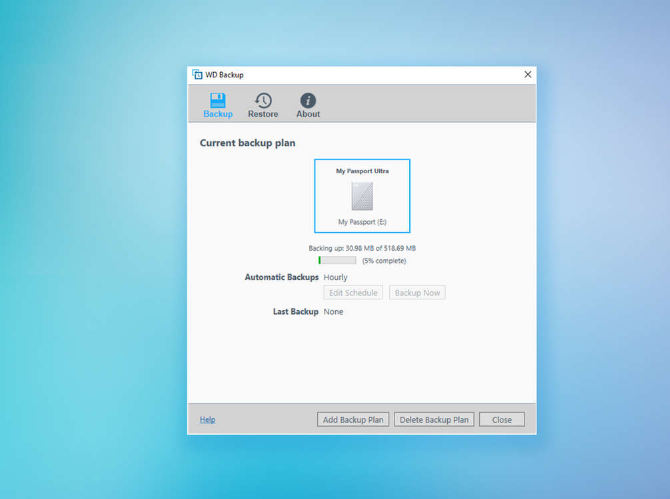
Task: Select the My Passport drive image
Action: (x=362, y=196)
